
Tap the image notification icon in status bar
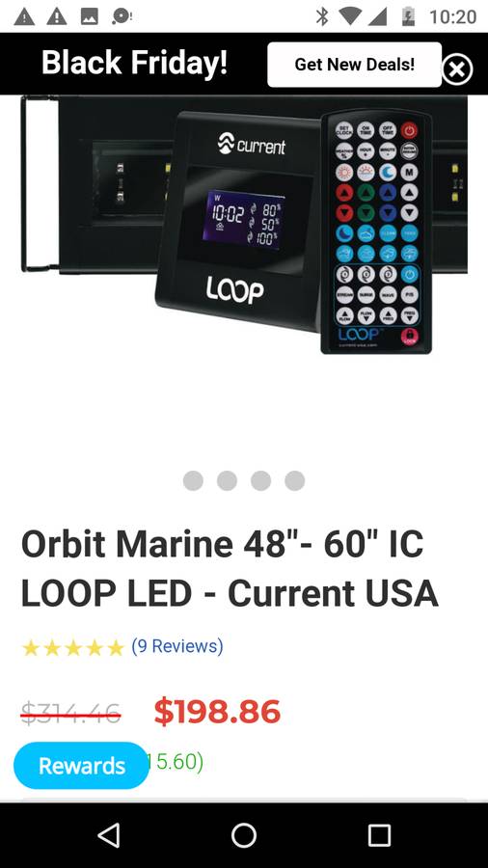click(89, 16)
